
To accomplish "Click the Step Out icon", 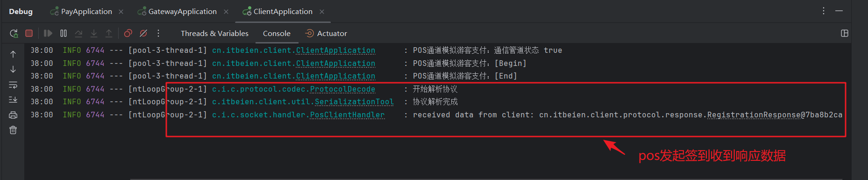I will (109, 33).
